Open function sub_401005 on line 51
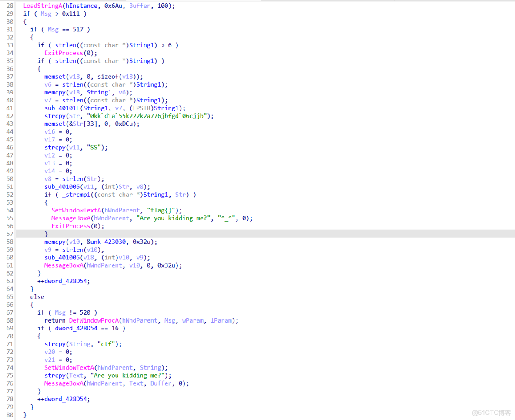The height and width of the screenshot is (420, 515). [62, 187]
